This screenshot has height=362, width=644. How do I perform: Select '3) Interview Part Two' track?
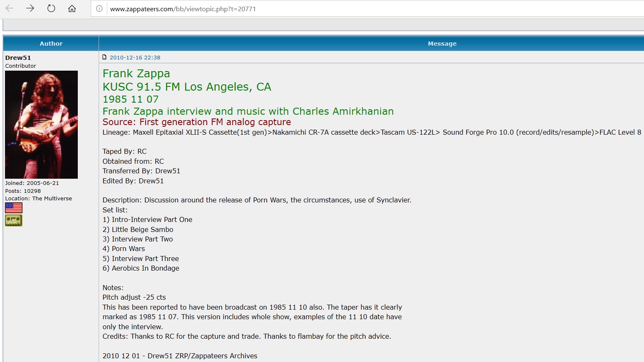(138, 239)
